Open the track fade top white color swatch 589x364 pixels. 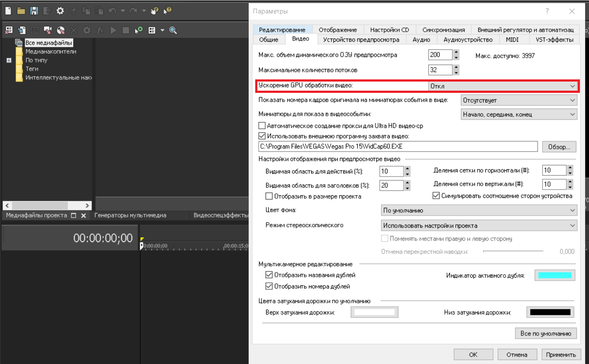(x=375, y=312)
